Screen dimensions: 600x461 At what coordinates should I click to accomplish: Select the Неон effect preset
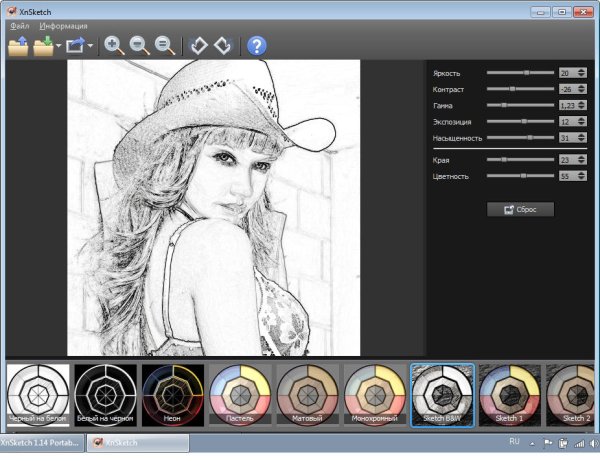pyautogui.click(x=173, y=394)
